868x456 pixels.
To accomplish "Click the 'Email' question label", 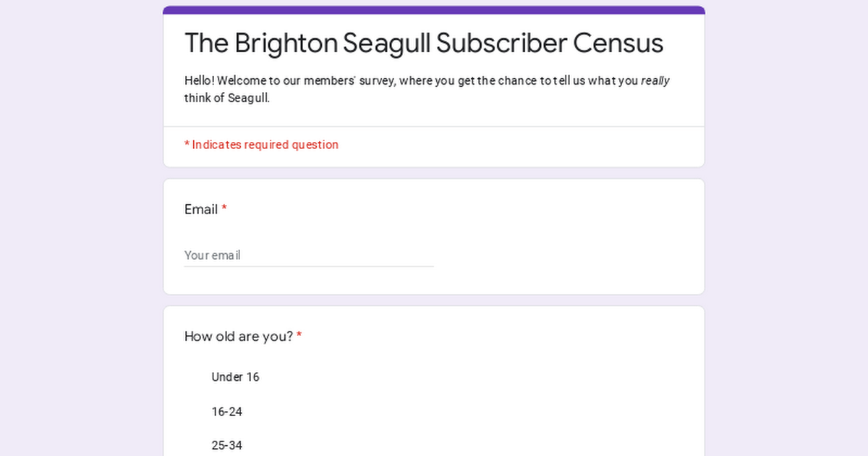I will [x=201, y=209].
